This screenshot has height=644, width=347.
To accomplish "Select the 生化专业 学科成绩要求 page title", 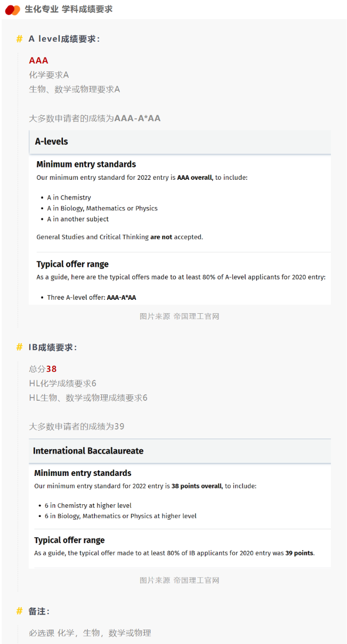I will coord(69,10).
